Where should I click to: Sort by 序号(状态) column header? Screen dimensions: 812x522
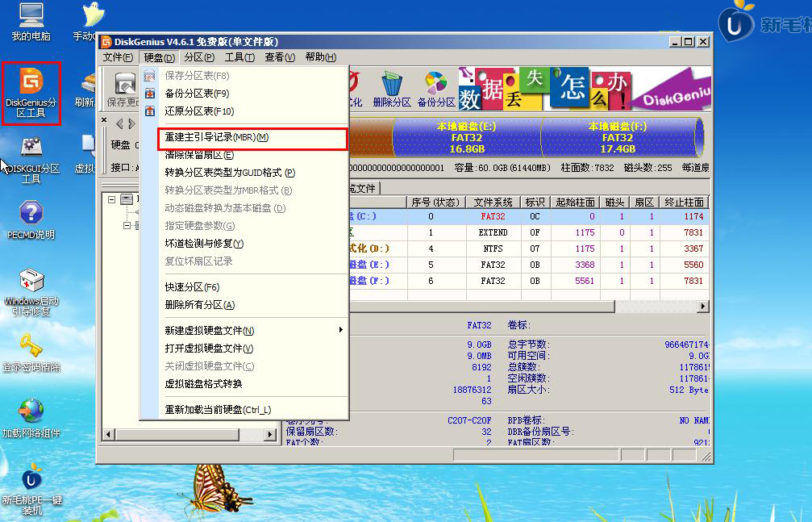(x=435, y=203)
